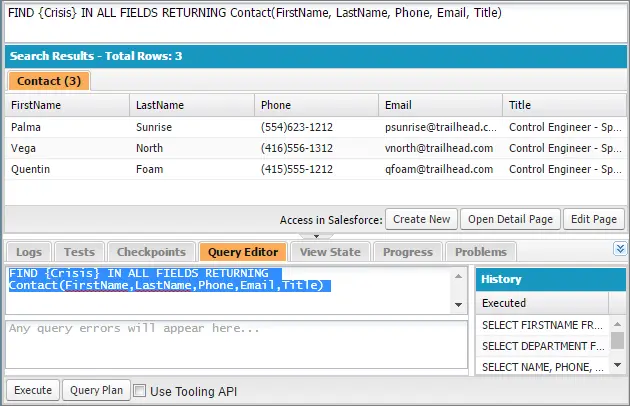The width and height of the screenshot is (630, 406).
Task: Switch to the Tests tab
Action: (x=80, y=252)
